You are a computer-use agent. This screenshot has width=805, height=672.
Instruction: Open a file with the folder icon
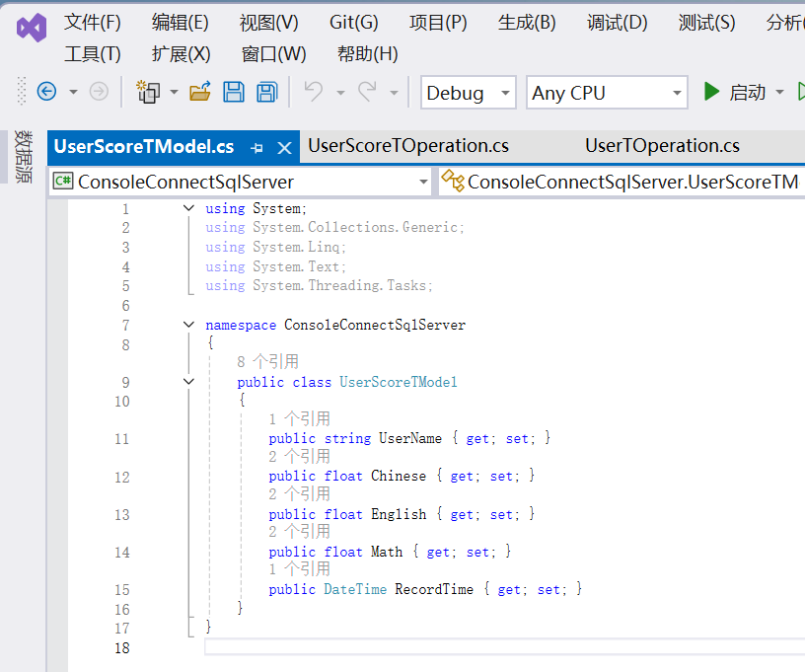(x=200, y=92)
